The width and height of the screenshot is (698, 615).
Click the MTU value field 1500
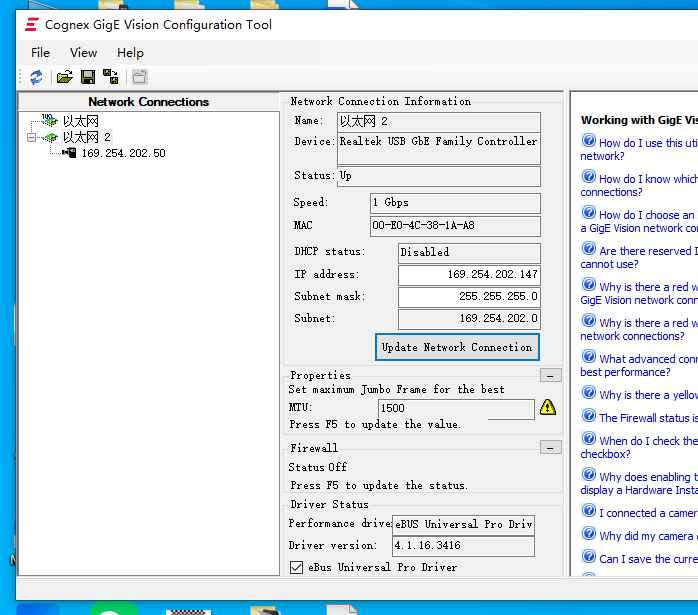pyautogui.click(x=456, y=409)
